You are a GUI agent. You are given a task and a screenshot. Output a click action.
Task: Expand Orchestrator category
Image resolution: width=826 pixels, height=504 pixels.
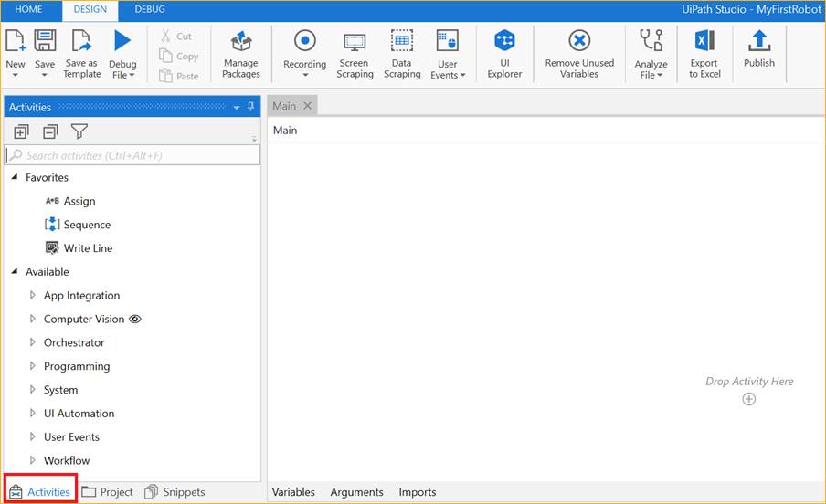tap(33, 342)
